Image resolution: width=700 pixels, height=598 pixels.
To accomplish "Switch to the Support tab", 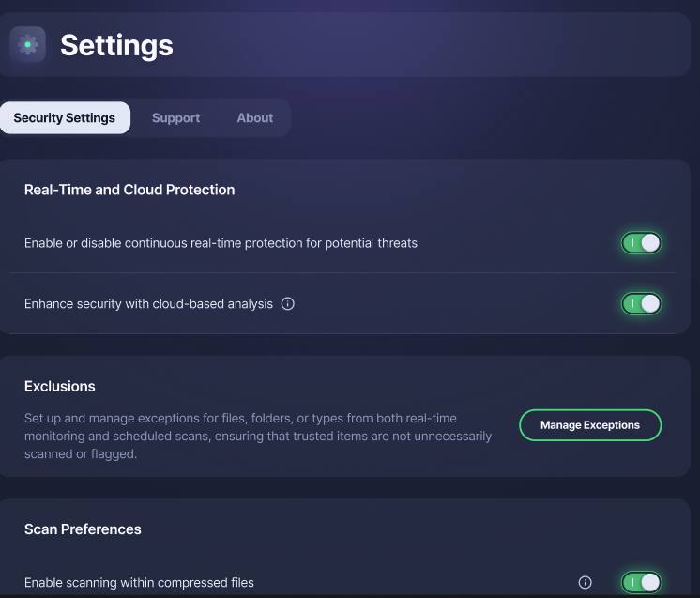I will tap(175, 118).
